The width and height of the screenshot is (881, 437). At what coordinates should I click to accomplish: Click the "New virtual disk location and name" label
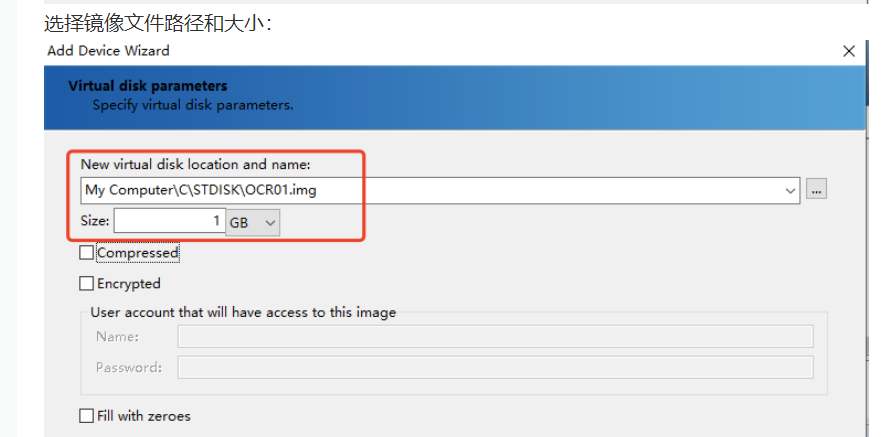(x=196, y=165)
